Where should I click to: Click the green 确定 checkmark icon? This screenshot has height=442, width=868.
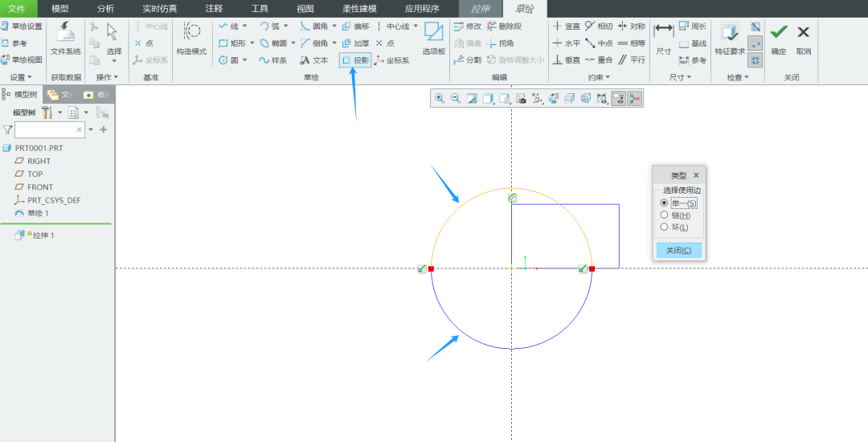click(x=778, y=32)
